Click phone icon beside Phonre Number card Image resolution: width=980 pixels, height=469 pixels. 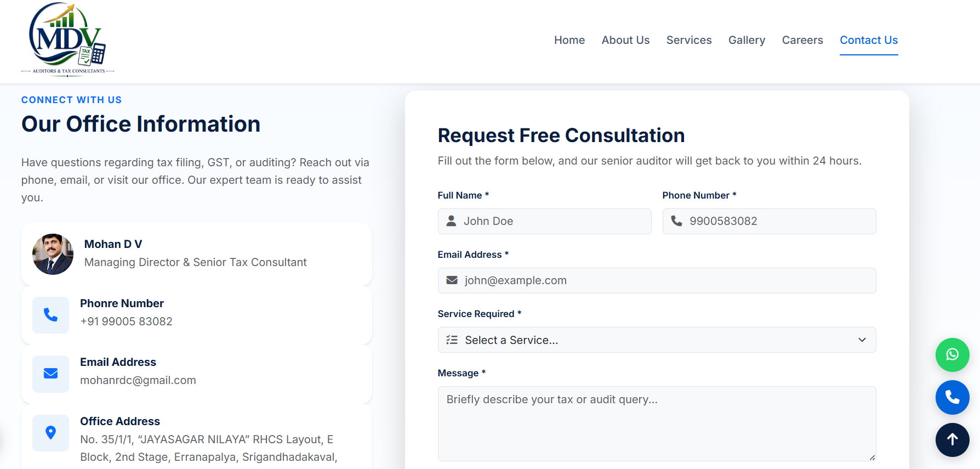50,315
